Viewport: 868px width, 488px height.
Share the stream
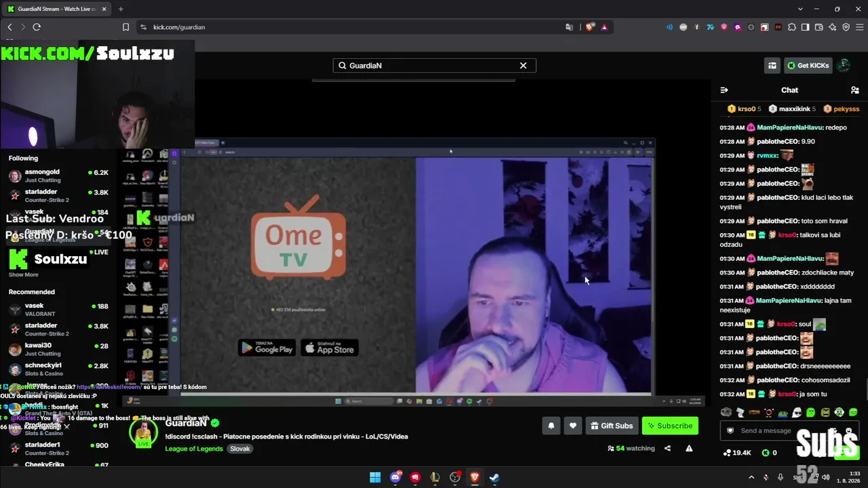tap(667, 448)
